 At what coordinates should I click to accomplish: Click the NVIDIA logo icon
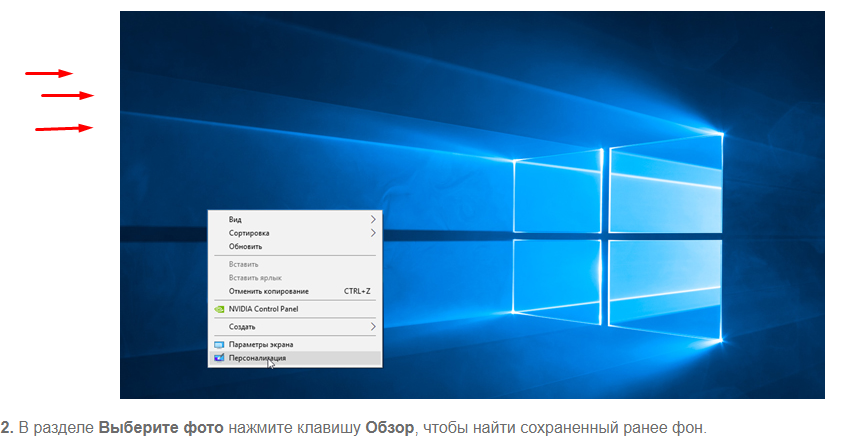(x=219, y=309)
